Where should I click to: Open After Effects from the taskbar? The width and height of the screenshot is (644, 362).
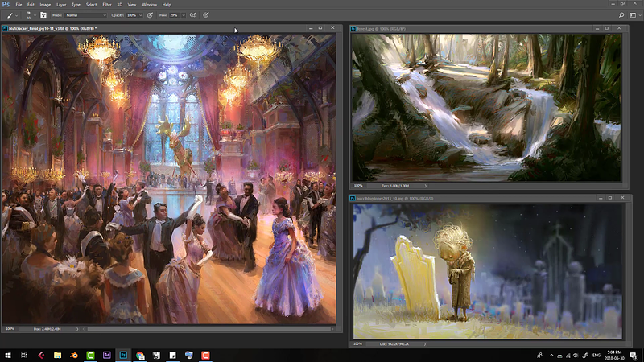(x=107, y=355)
